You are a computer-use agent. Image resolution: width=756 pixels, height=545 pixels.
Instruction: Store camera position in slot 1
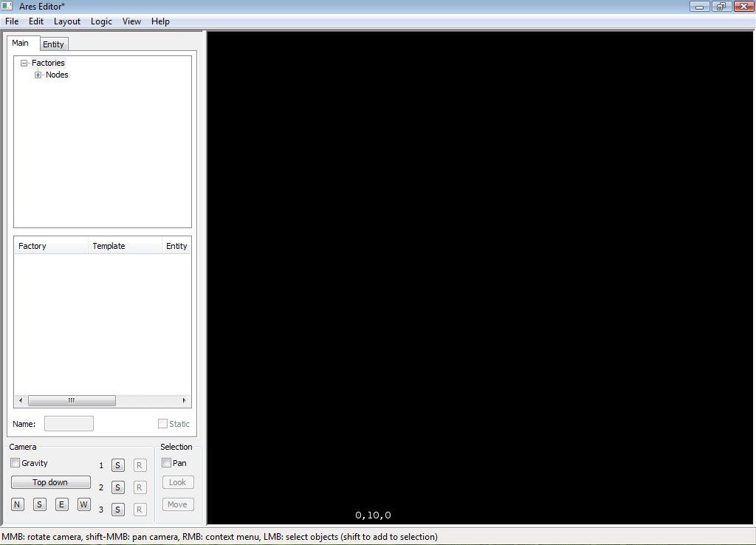pos(118,465)
